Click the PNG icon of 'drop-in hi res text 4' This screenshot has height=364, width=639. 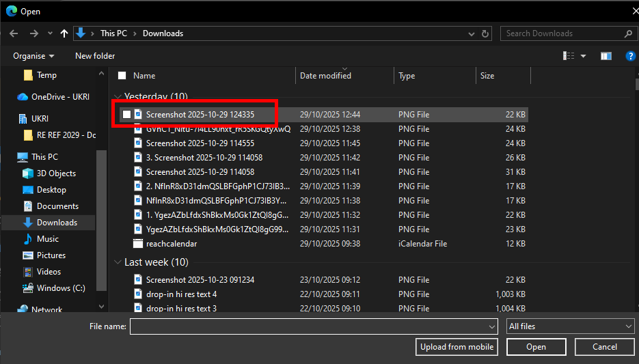click(138, 294)
